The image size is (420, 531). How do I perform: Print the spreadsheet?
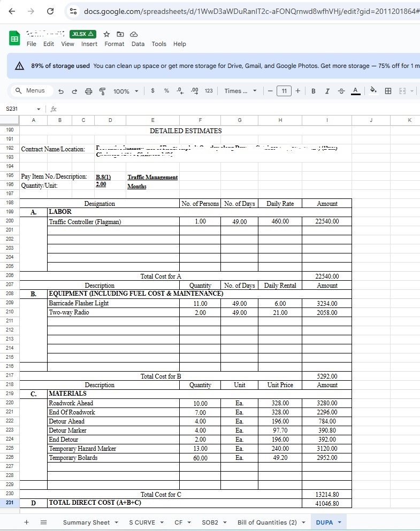(88, 91)
